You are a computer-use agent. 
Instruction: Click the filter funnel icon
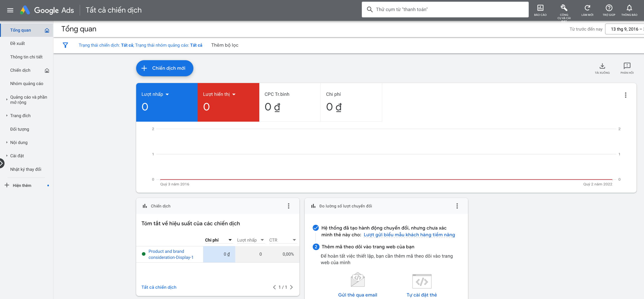(x=65, y=45)
